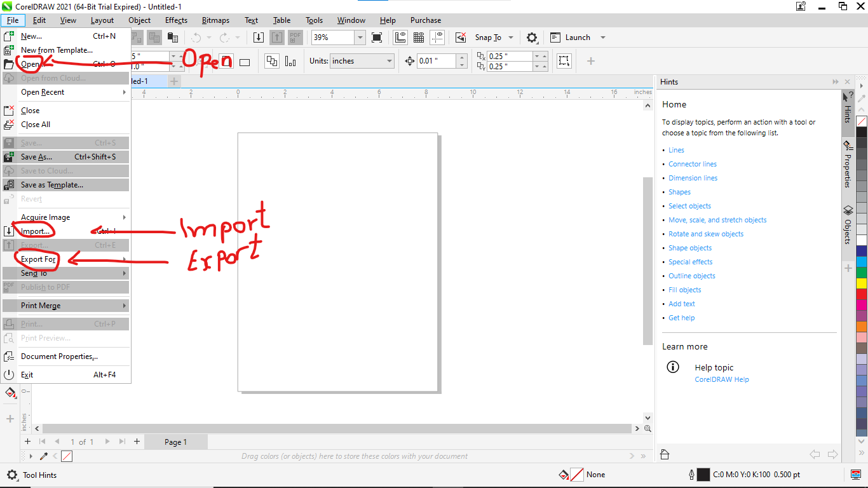Image resolution: width=868 pixels, height=488 pixels.
Task: Select the No color swatch in palette
Action: [862, 121]
